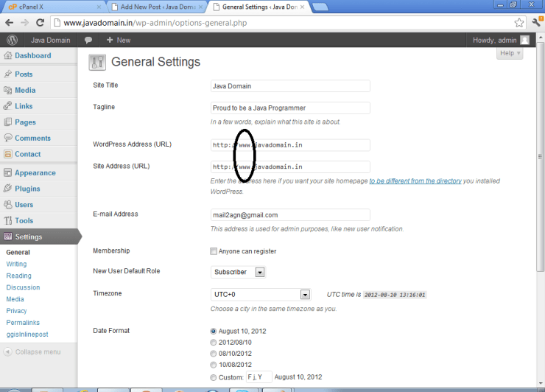The height and width of the screenshot is (392, 545).
Task: Enable the Anyone can register checkbox
Action: (214, 251)
